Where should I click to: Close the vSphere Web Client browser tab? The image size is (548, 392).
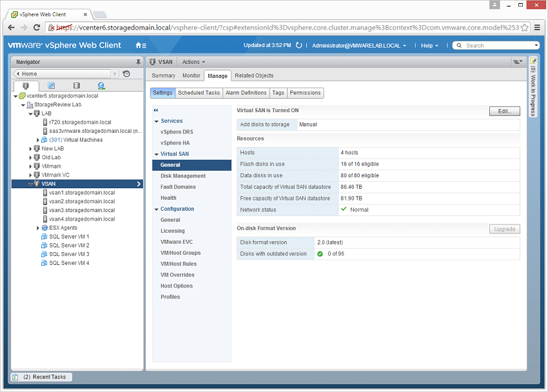click(85, 14)
